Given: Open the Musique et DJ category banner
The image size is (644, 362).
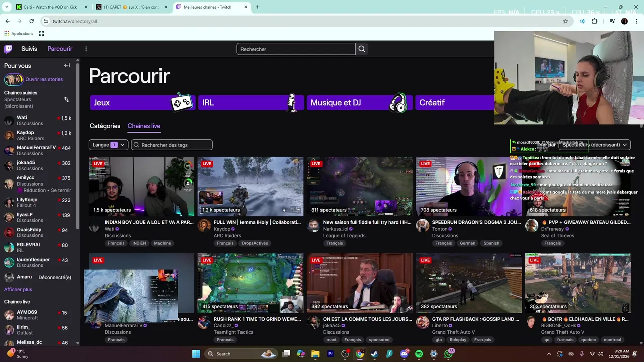Looking at the screenshot, I should coord(360,102).
